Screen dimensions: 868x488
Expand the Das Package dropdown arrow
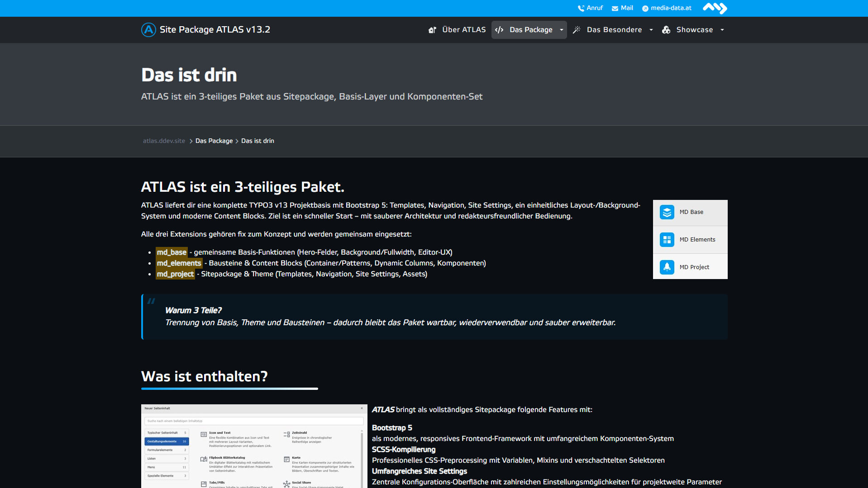pos(562,30)
